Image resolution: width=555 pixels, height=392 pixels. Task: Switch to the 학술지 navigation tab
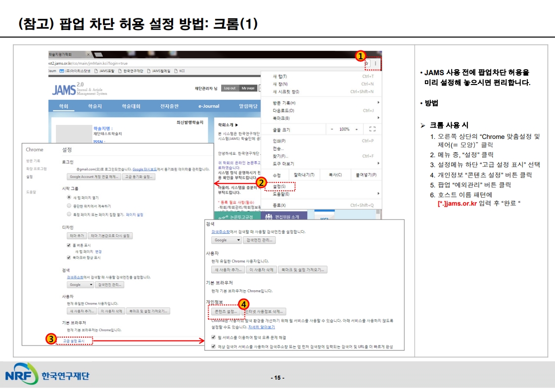pos(95,106)
